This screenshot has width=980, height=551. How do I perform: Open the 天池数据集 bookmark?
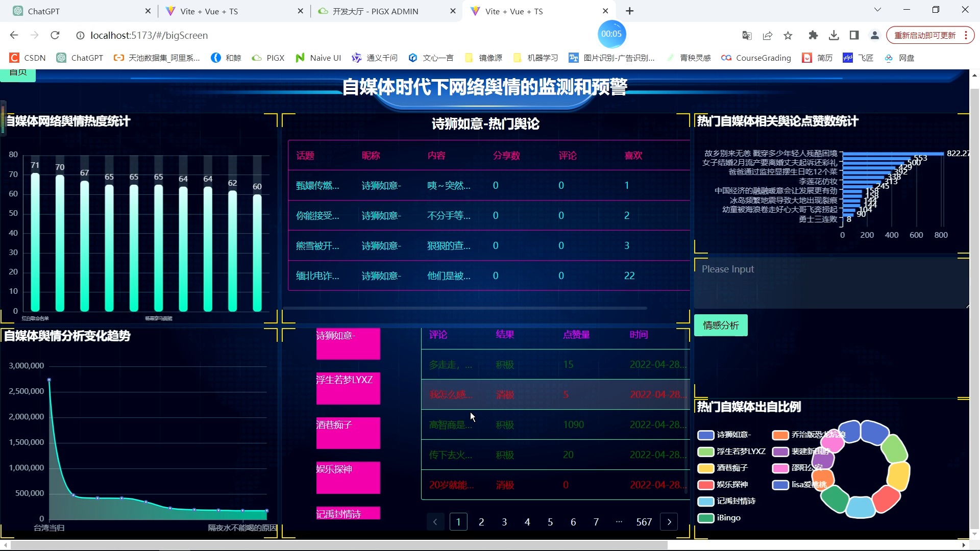[x=157, y=58]
